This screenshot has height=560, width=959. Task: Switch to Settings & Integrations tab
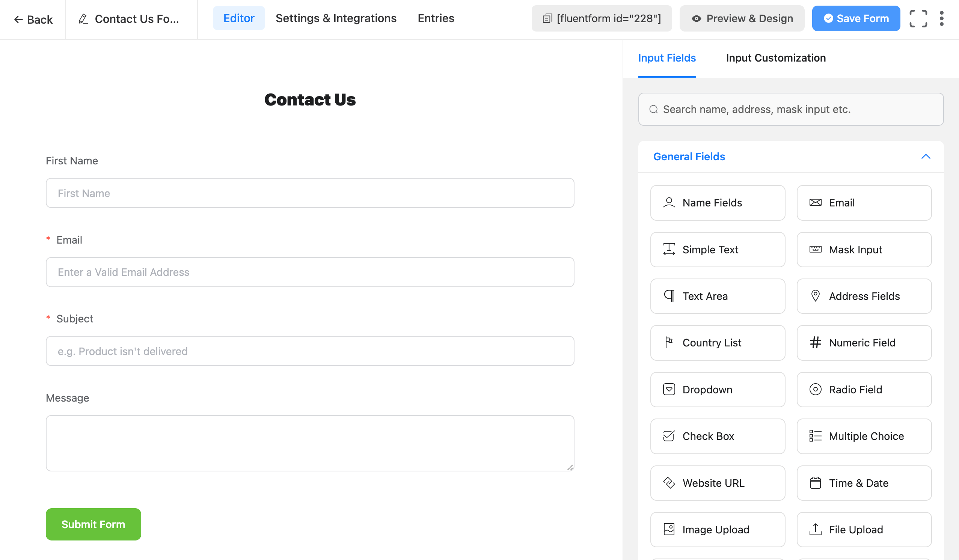pos(336,18)
